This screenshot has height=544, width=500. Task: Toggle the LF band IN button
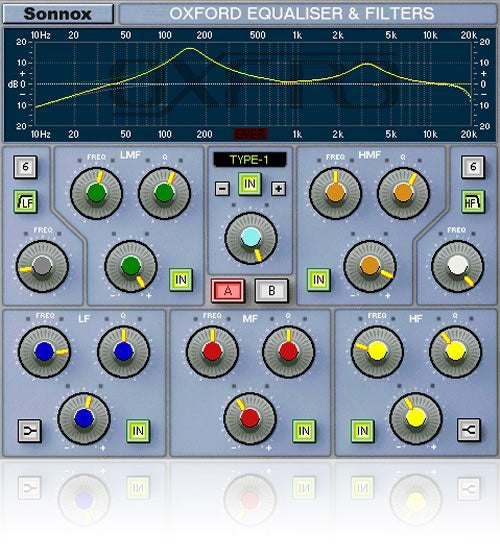(138, 431)
